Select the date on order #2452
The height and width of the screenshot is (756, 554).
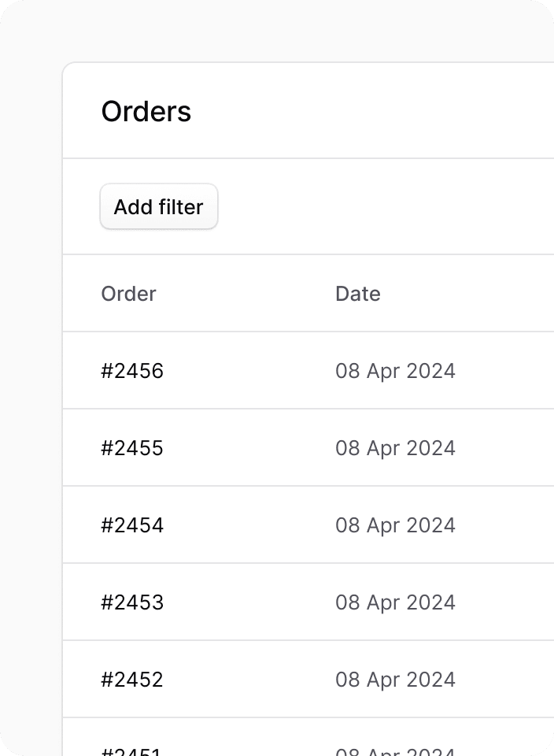395,679
